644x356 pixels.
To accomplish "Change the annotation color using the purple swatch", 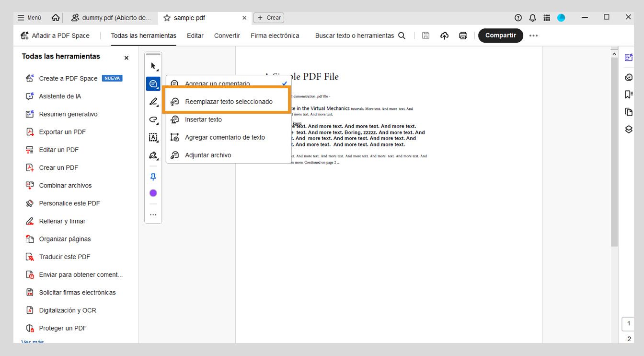I will pyautogui.click(x=153, y=192).
